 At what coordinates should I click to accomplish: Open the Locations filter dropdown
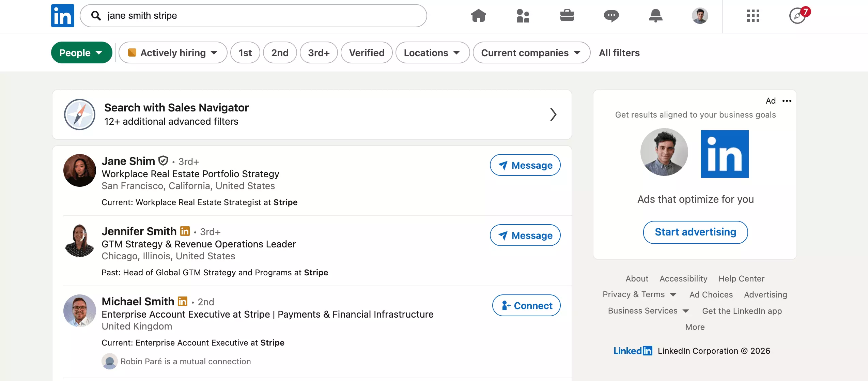(433, 53)
